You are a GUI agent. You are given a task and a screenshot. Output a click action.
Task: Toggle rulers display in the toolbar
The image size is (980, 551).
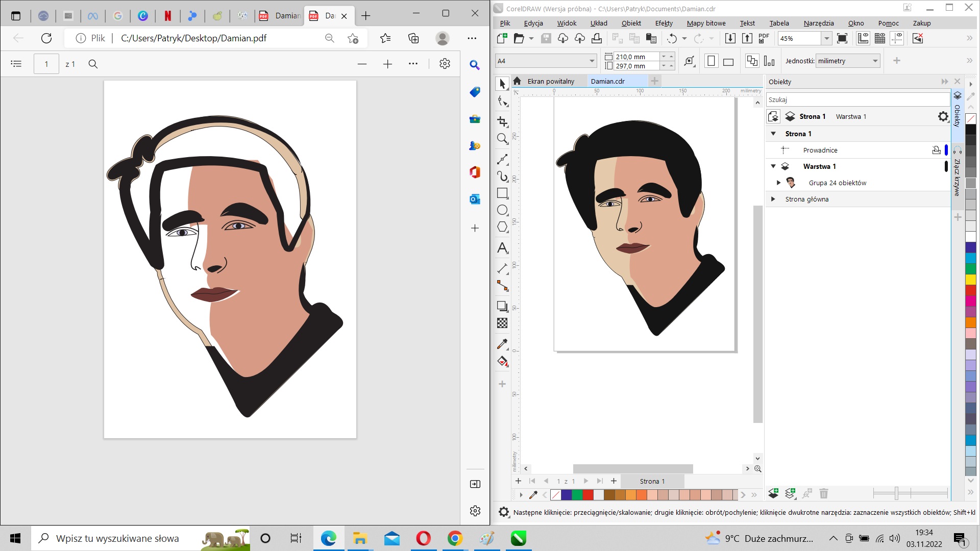pos(863,38)
